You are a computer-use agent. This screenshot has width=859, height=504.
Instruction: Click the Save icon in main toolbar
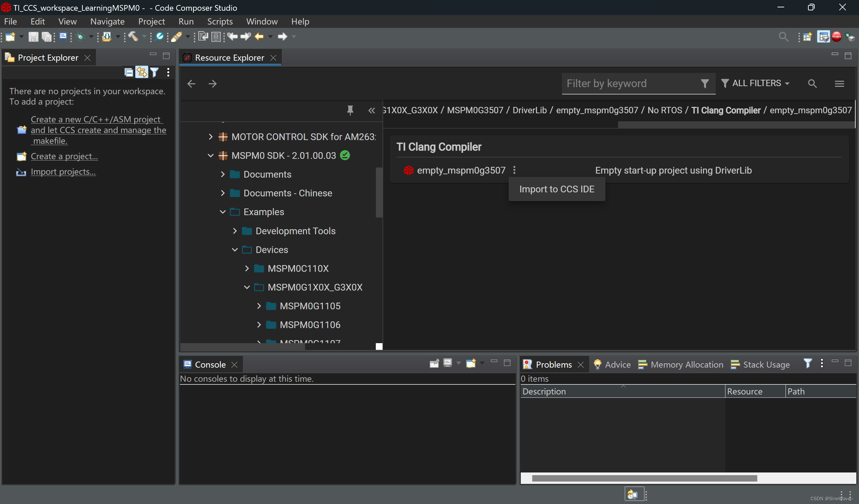pos(33,37)
